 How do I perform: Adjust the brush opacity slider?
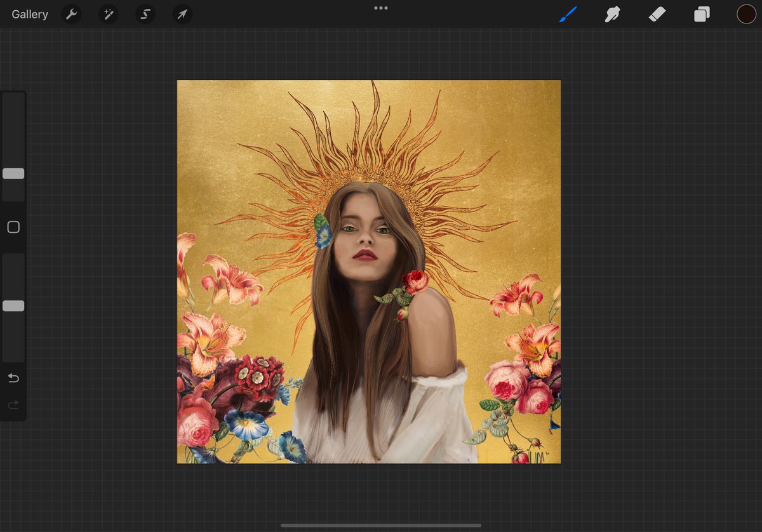point(13,305)
